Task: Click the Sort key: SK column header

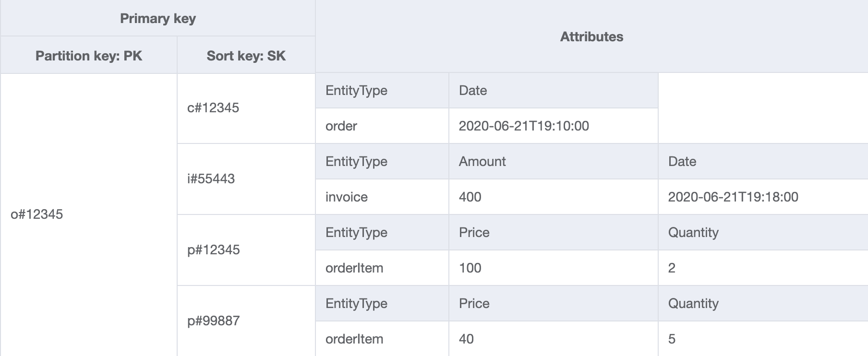Action: click(x=246, y=56)
